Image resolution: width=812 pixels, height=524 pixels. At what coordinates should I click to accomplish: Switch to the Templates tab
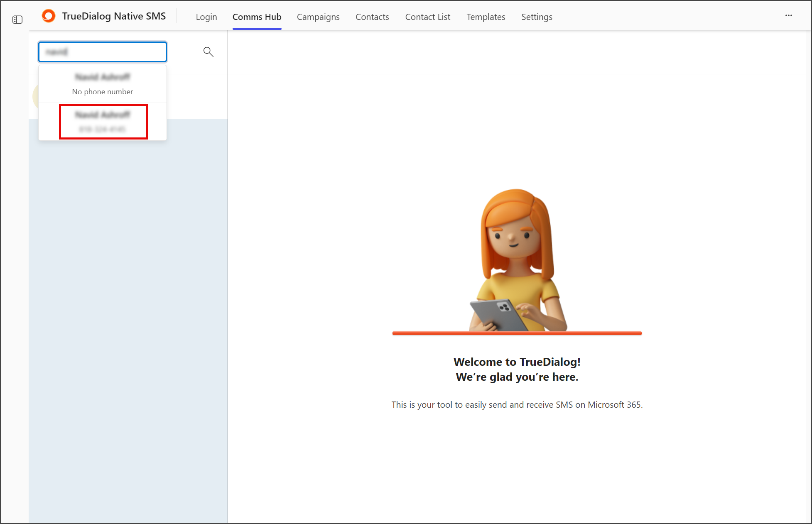(x=486, y=17)
